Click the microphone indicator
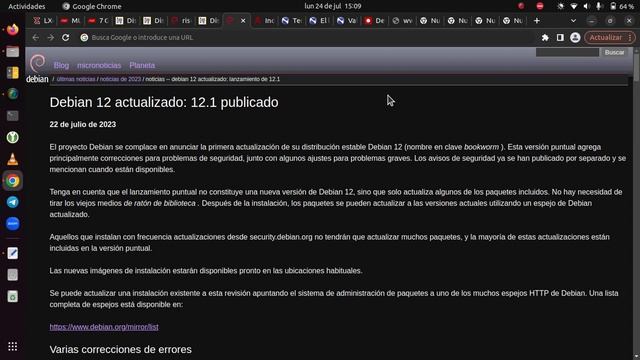 (x=599, y=6)
